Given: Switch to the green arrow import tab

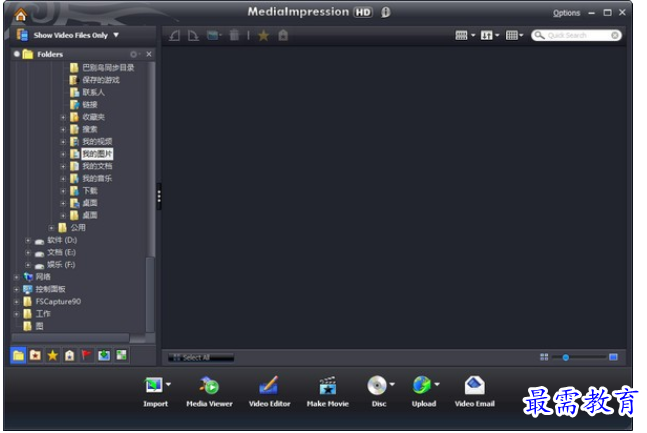Looking at the screenshot, I should click(x=104, y=355).
